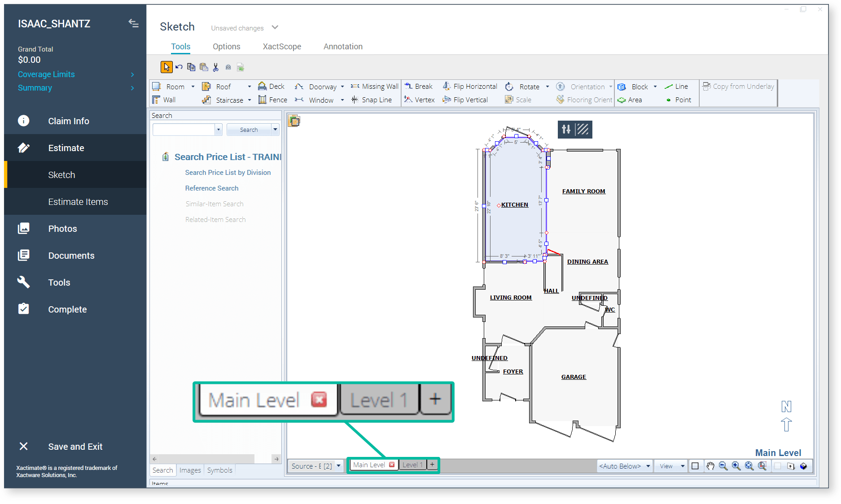This screenshot has width=841, height=504.
Task: Expand the Coverage Limits section
Action: coord(46,74)
